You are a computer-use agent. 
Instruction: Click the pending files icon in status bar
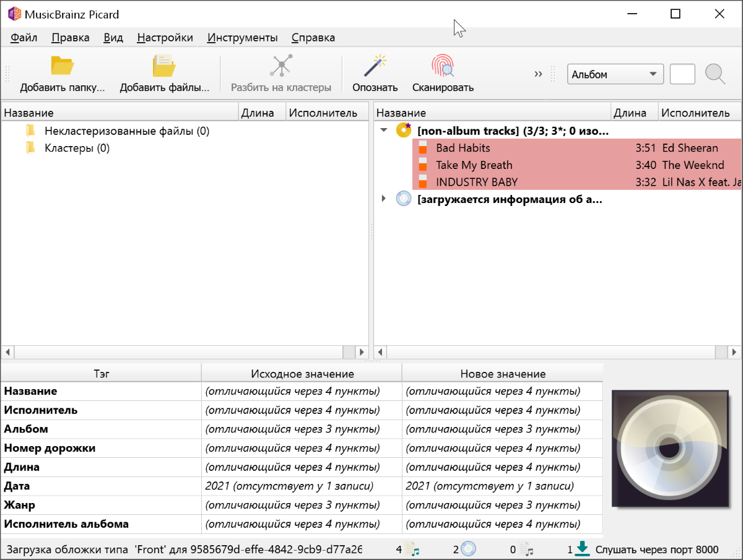[x=526, y=549]
